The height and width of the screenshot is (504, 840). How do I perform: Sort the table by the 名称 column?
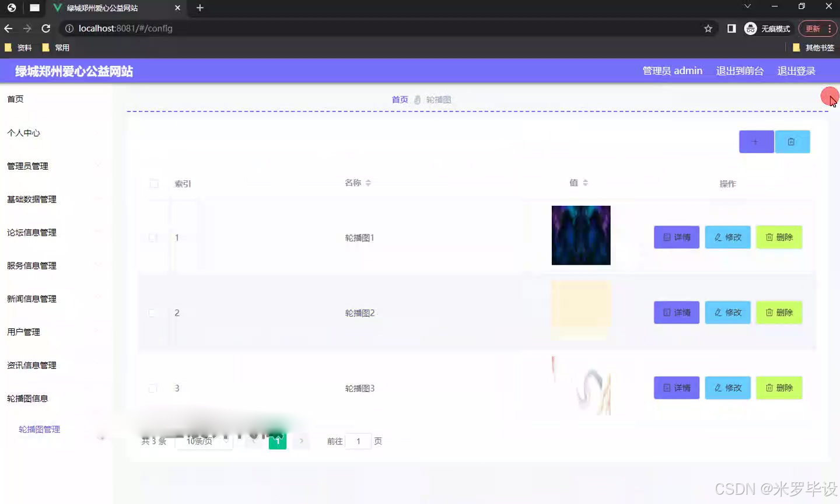coord(367,182)
